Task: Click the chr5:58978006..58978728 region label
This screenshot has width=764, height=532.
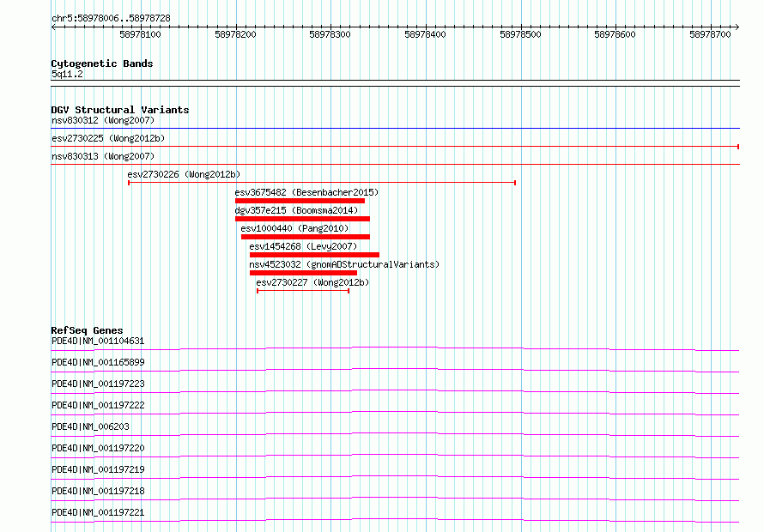Action: click(111, 18)
